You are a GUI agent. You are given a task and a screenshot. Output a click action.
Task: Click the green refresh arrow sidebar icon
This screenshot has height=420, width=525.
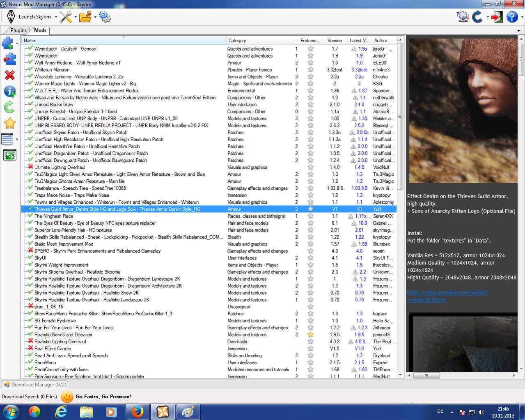click(x=9, y=107)
